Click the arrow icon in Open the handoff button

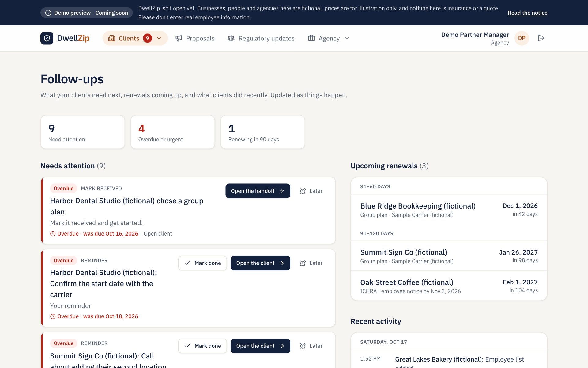(282, 191)
